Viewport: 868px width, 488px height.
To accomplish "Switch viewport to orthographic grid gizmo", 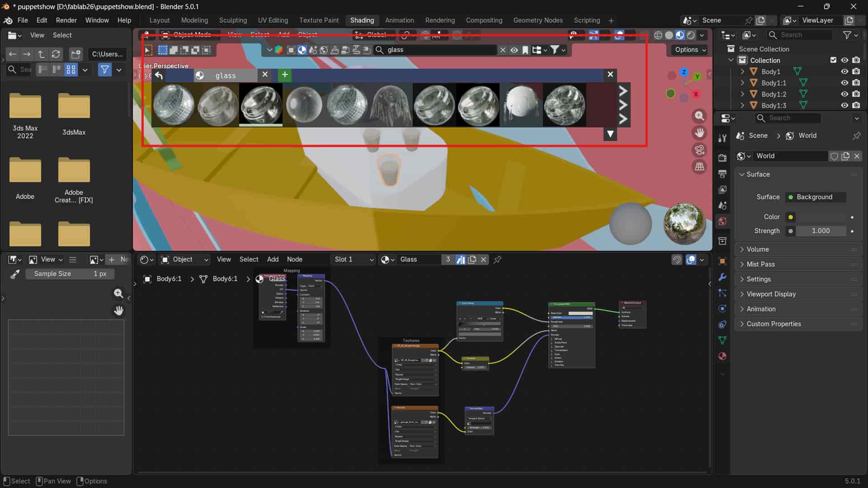I will 699,167.
